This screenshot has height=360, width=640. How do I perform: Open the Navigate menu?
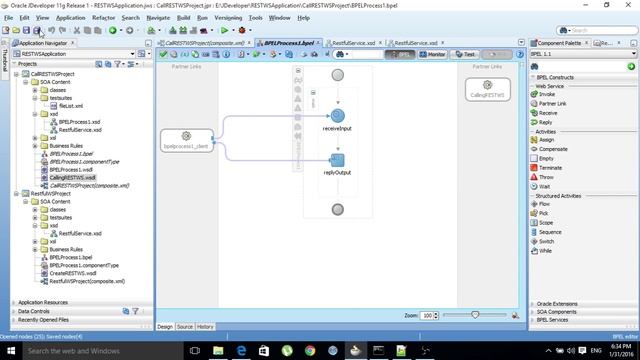point(158,18)
